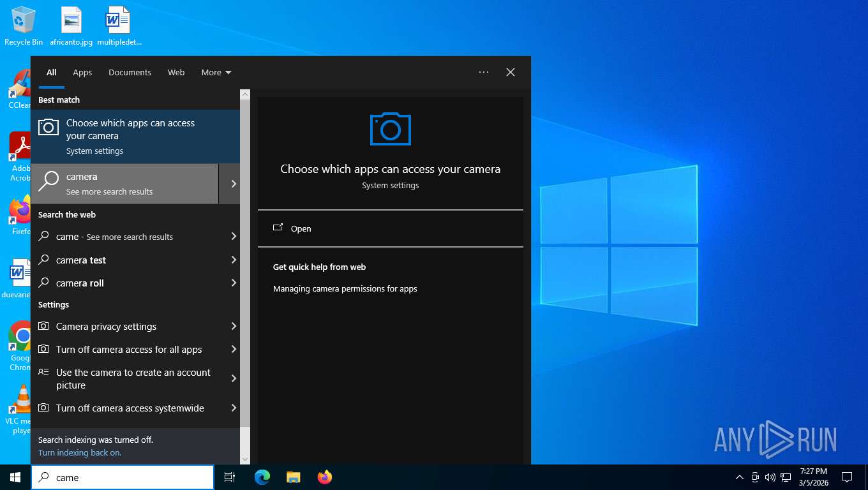868x490 pixels.
Task: Expand the 'came' web suggestion arrow
Action: [234, 237]
